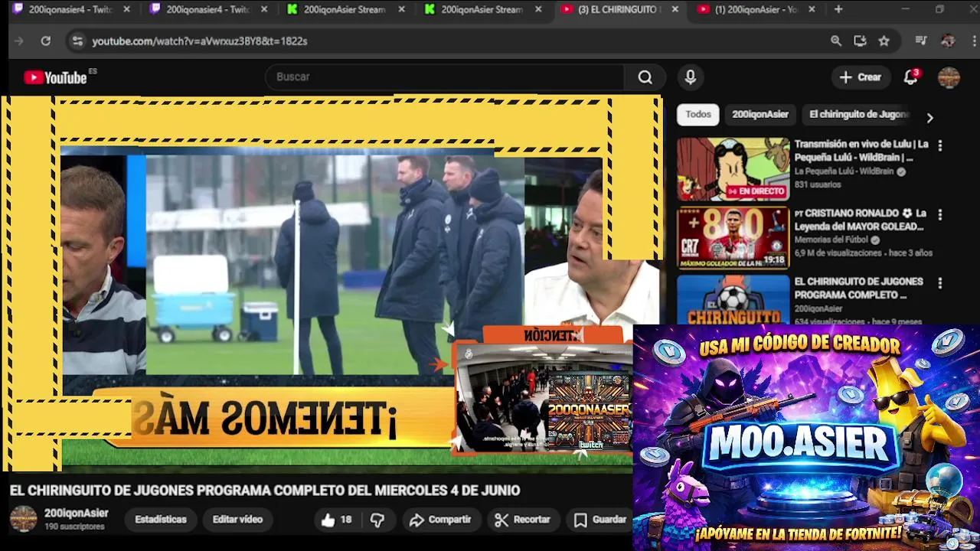
Task: Select the Todos filter chip
Action: (698, 114)
